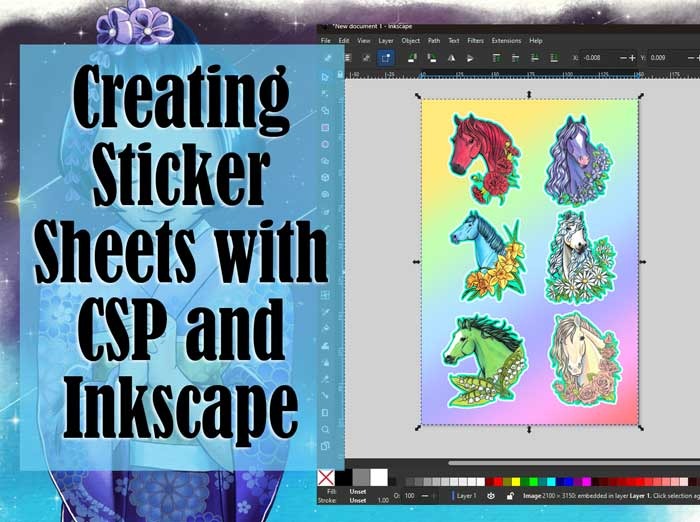Select the Mesh gradient tool

(x=325, y=295)
